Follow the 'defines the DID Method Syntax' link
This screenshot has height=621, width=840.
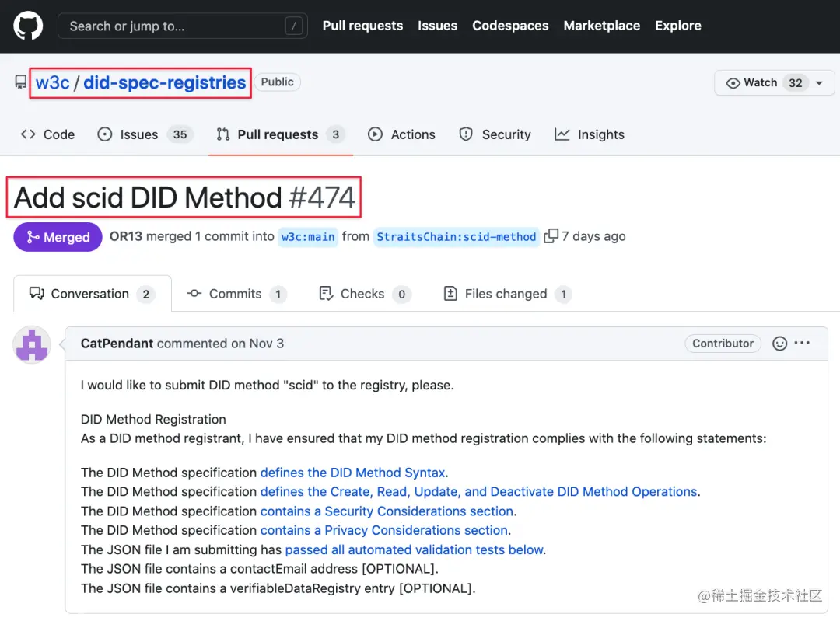pos(352,473)
